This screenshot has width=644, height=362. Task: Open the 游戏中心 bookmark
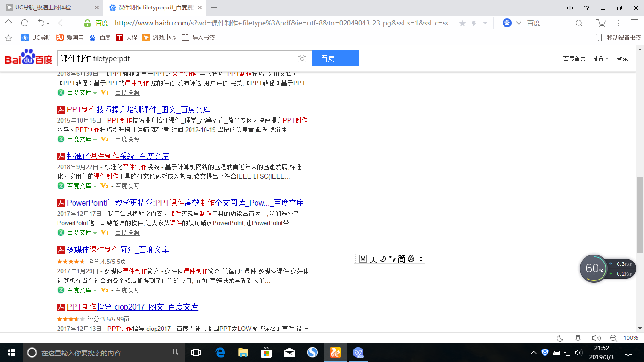(159, 38)
